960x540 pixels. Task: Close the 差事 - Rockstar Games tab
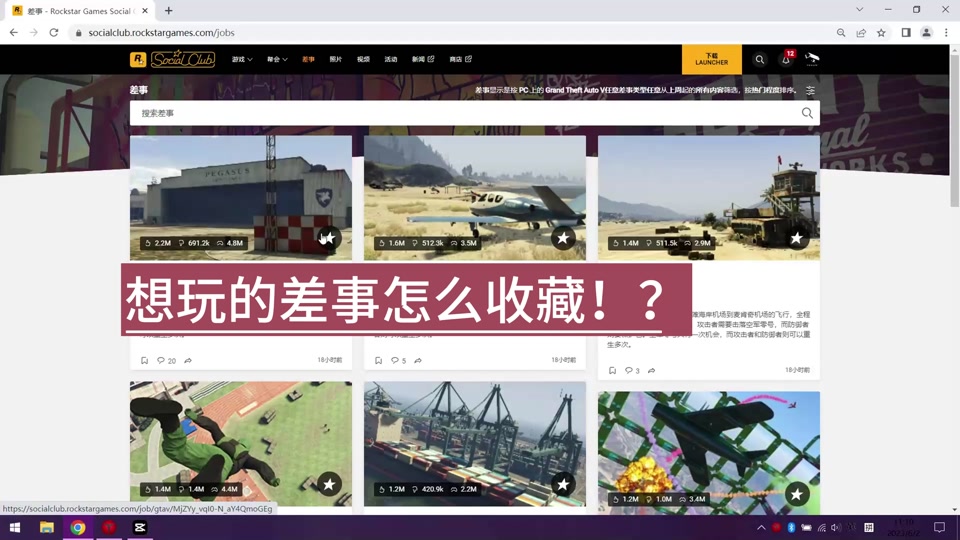(145, 10)
